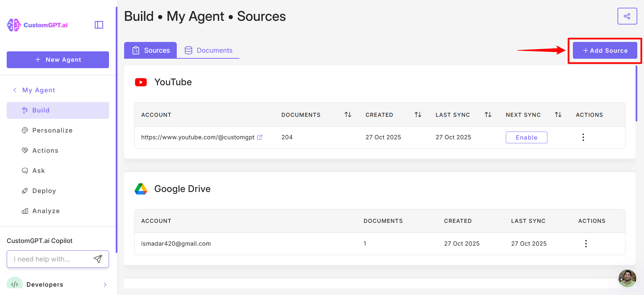Click the Google Drive section heading

point(182,189)
